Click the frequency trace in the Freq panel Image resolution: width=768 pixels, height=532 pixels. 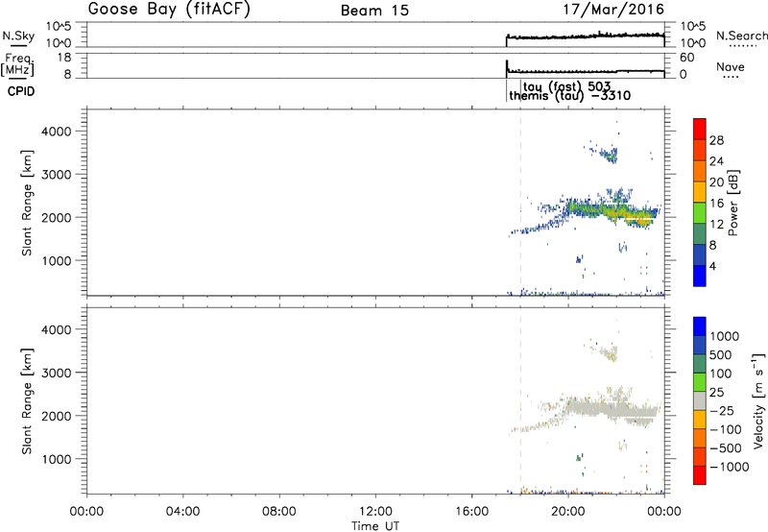tap(586, 71)
